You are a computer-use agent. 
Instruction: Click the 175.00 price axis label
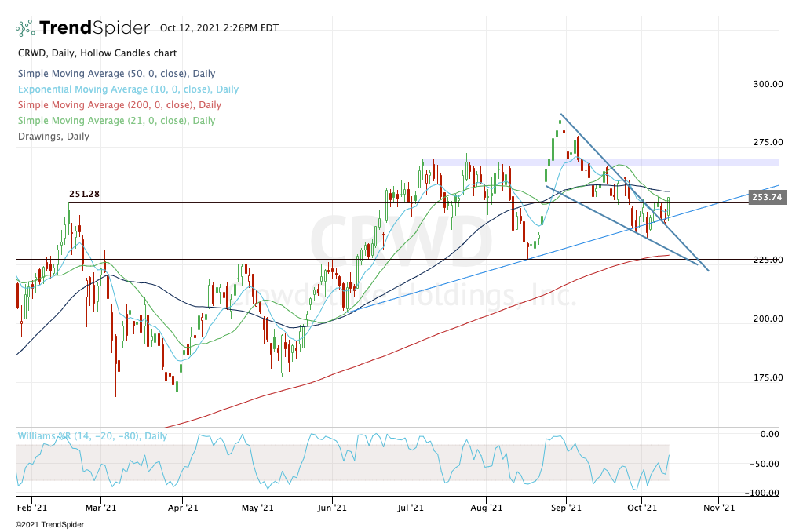tap(768, 377)
